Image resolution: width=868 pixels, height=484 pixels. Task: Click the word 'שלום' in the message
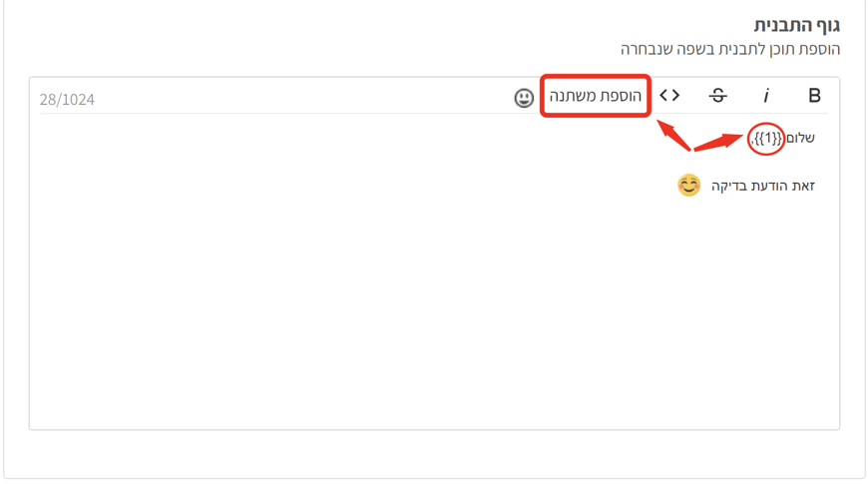800,138
